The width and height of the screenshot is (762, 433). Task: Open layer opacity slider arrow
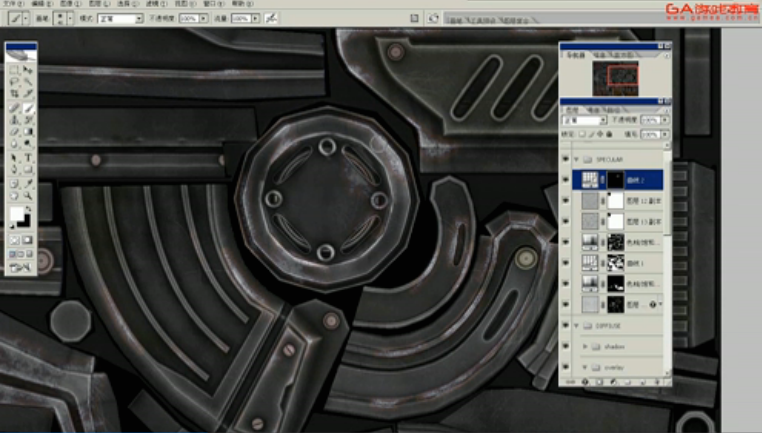(x=665, y=120)
